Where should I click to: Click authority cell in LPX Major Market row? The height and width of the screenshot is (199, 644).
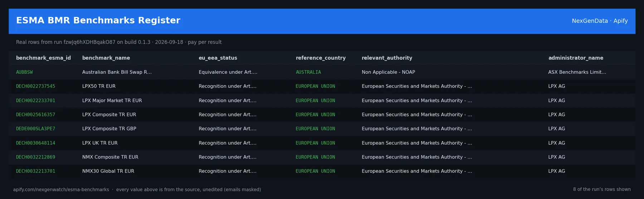click(417, 101)
